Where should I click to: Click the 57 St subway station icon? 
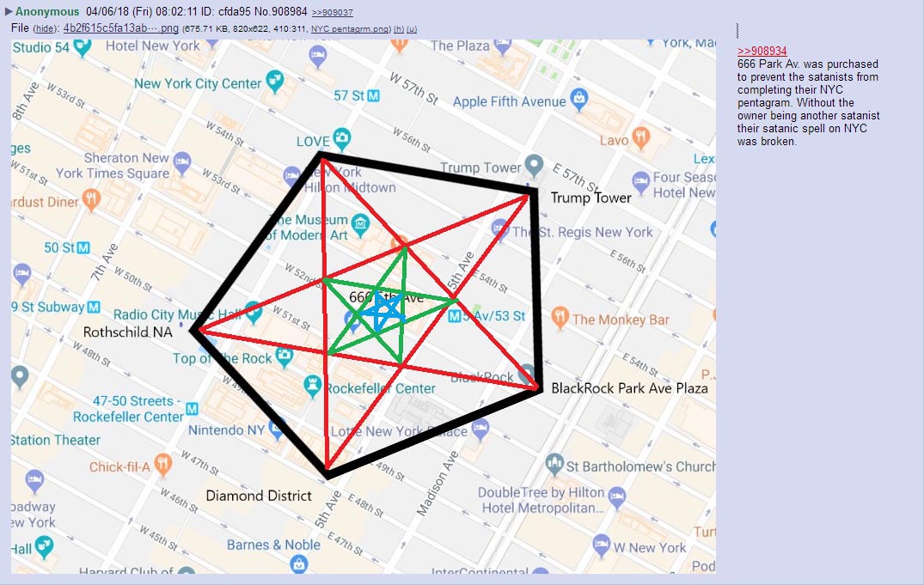point(374,95)
